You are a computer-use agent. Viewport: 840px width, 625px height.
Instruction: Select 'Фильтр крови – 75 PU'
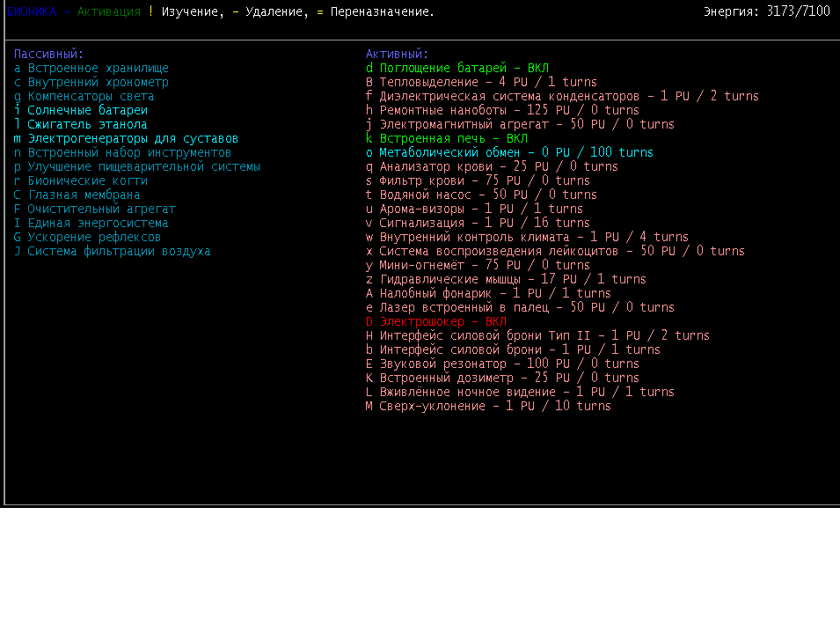click(478, 180)
